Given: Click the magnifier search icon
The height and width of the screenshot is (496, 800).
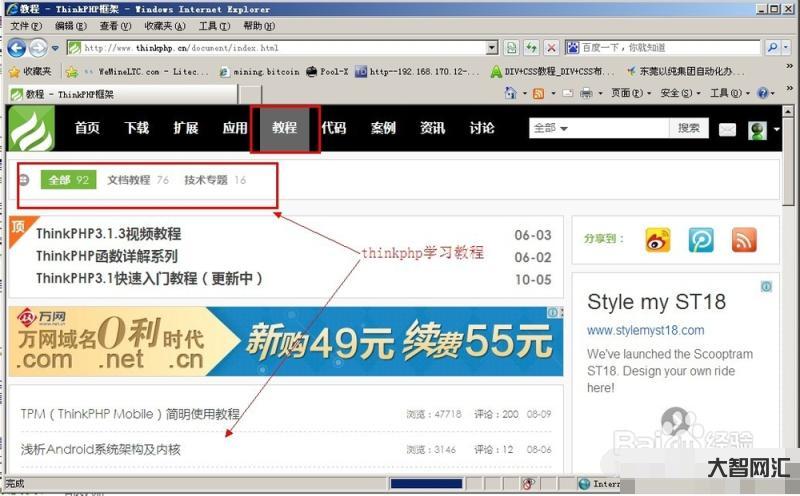Looking at the screenshot, I should coord(772,47).
